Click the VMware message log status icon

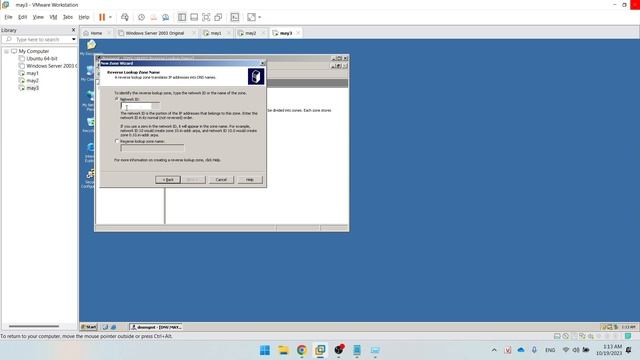pos(628,336)
